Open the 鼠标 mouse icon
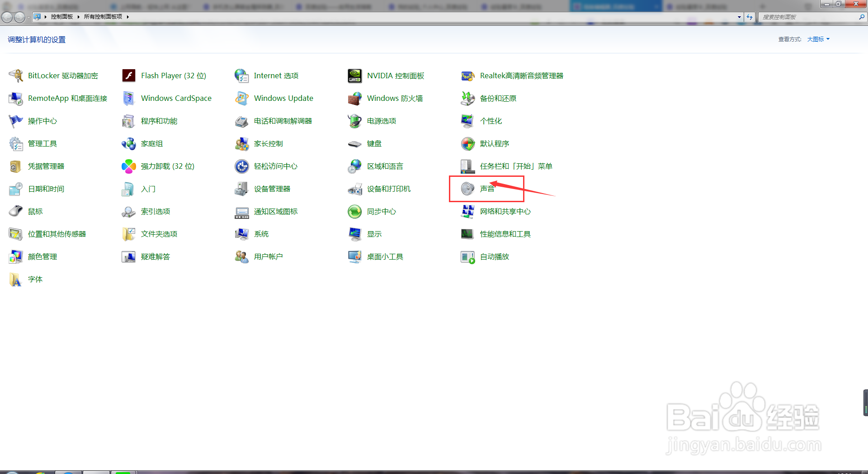The image size is (868, 474). [x=16, y=211]
